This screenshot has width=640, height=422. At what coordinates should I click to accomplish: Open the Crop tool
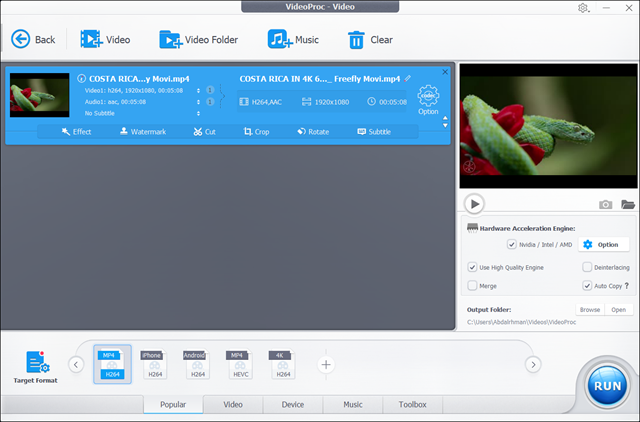[x=256, y=131]
